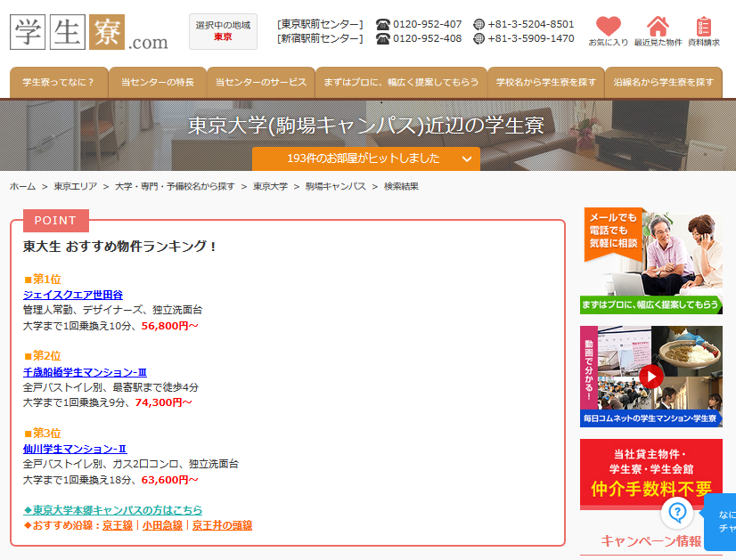
Task: Click the 学生寮.com site logo
Action: (89, 32)
